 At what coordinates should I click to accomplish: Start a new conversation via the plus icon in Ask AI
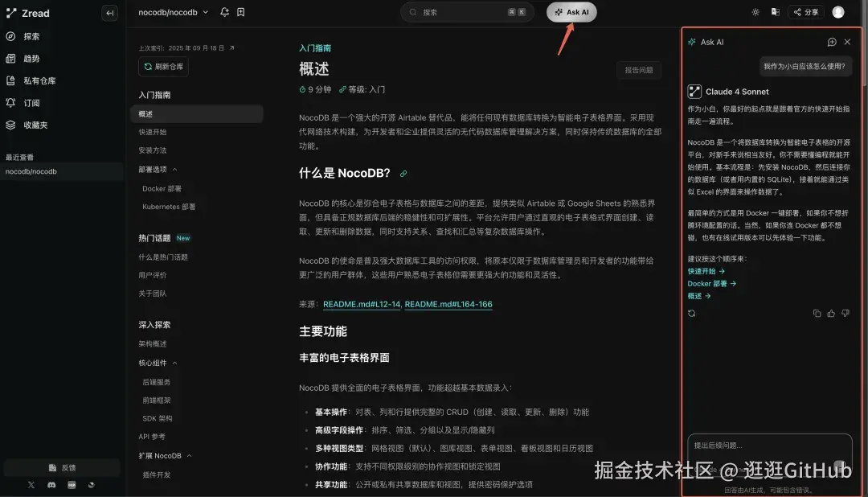pos(832,41)
